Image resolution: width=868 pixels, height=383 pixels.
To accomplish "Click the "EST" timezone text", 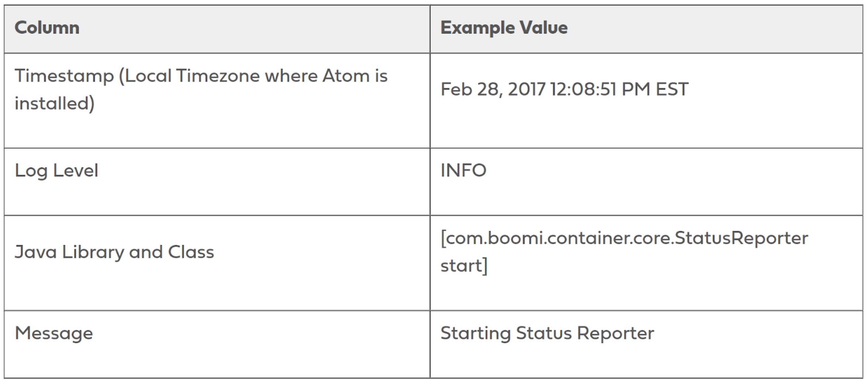I will click(x=672, y=89).
